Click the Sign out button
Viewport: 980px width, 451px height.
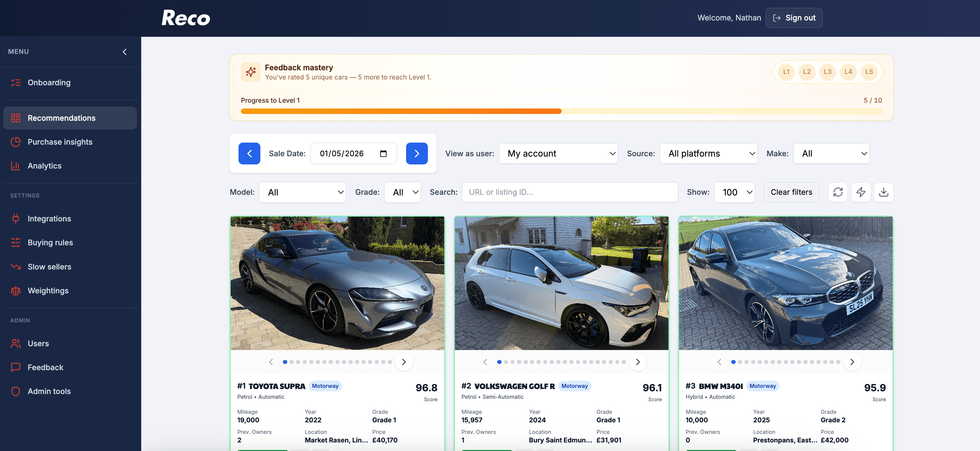pyautogui.click(x=794, y=18)
